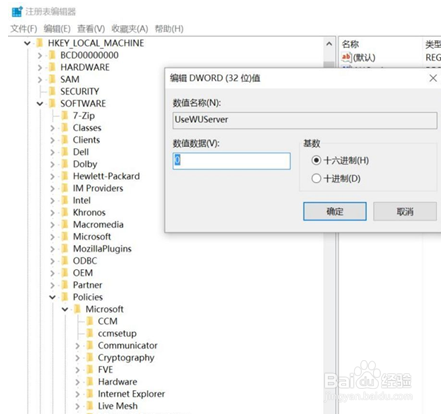Screen dimensions: 441x414
Task: Click the SOFTWARE folder icon
Action: click(x=52, y=103)
